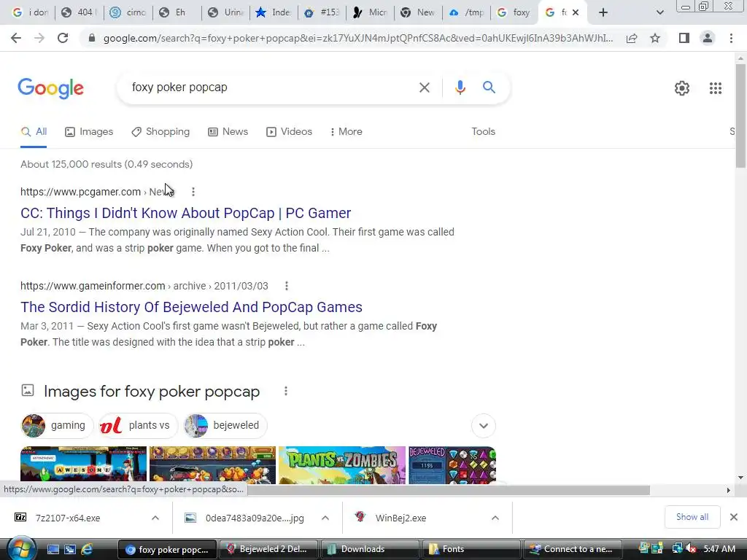Switch to the /tmp browser tab
Image resolution: width=747 pixels, height=560 pixels.
point(466,13)
